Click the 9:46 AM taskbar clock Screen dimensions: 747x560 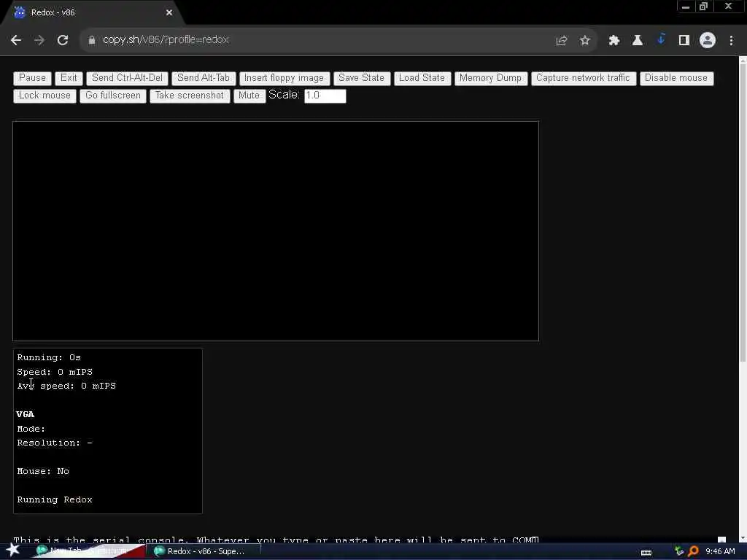coord(720,551)
